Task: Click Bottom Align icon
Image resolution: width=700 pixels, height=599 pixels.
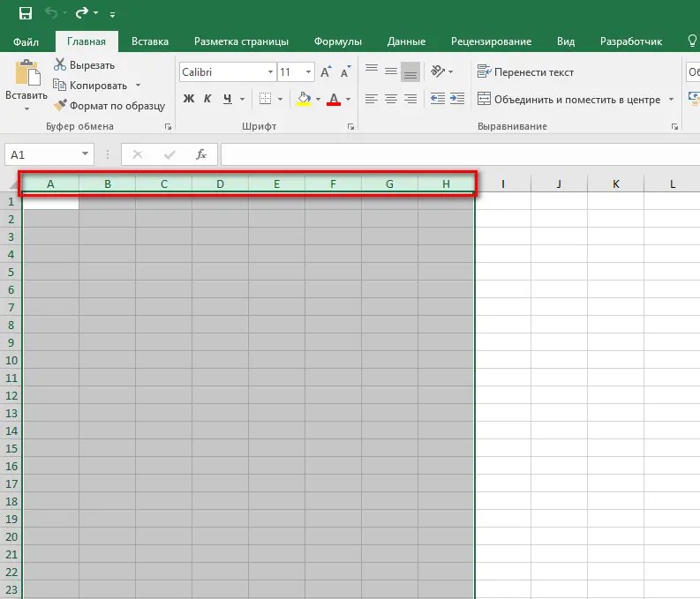Action: [410, 71]
